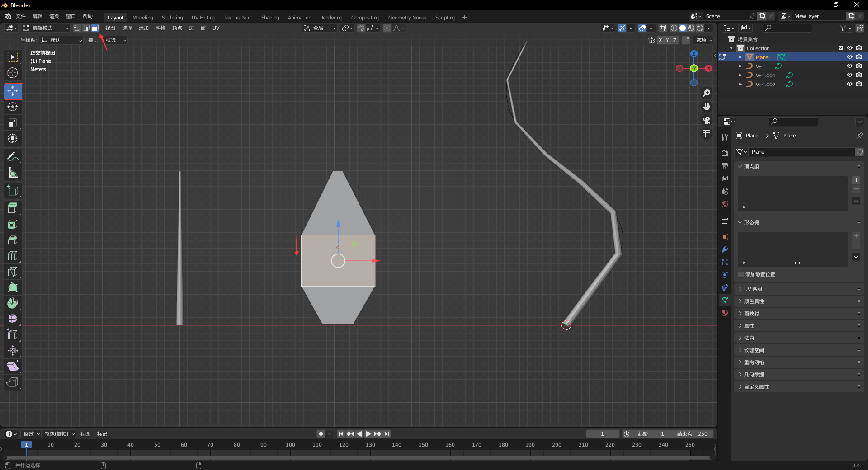This screenshot has width=868, height=470.
Task: Enable edge select mode
Action: point(86,28)
